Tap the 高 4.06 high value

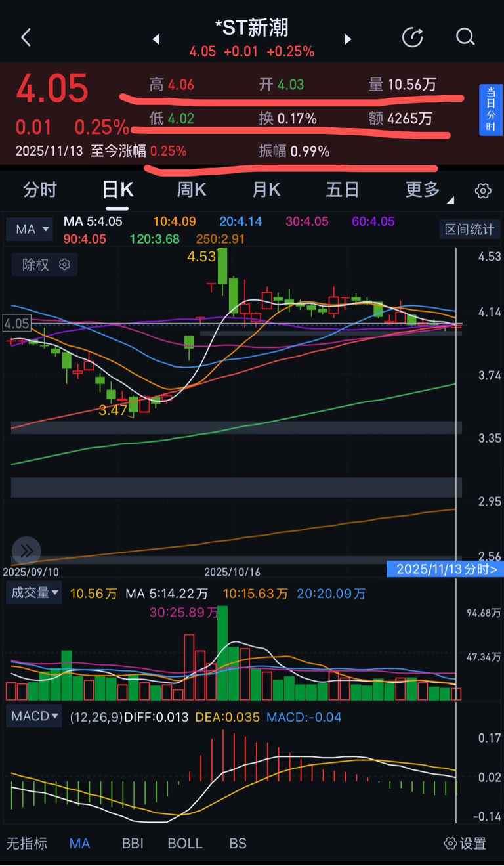point(172,85)
